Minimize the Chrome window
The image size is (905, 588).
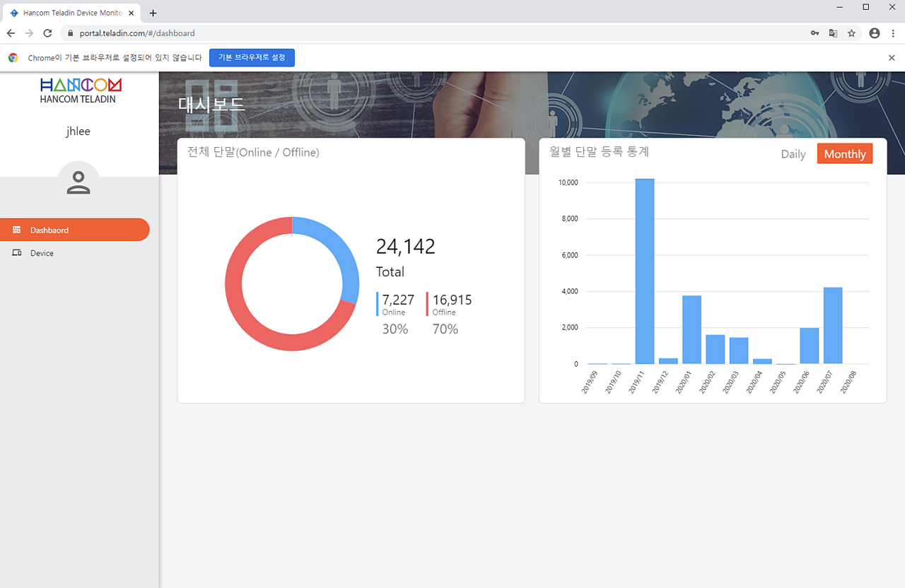click(839, 7)
